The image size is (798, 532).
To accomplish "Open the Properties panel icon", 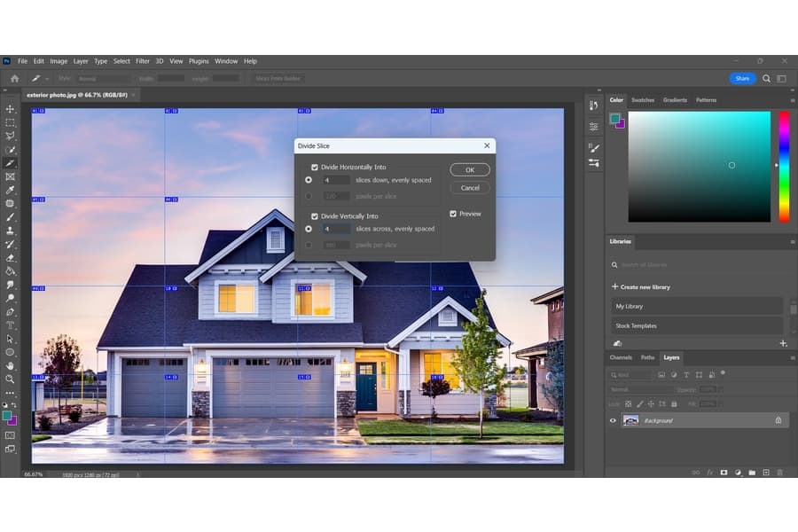I will tap(593, 126).
